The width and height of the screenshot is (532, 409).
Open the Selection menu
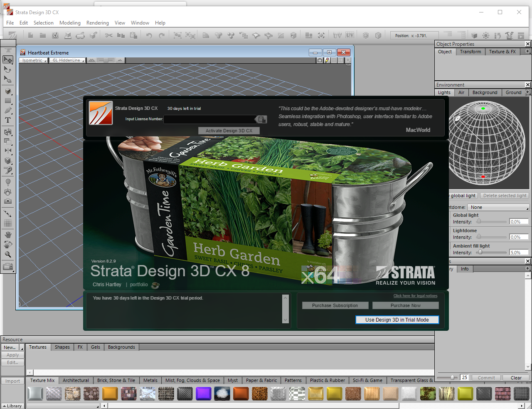tap(44, 23)
